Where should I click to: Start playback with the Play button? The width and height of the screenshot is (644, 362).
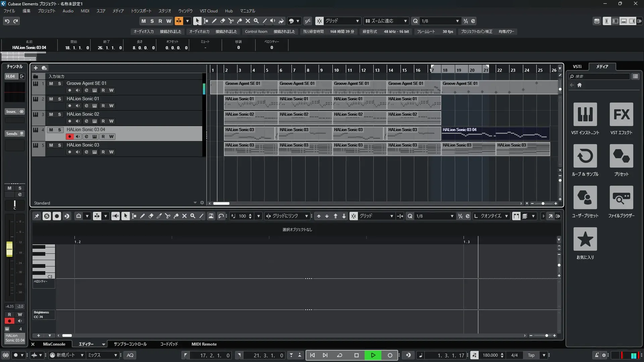(x=373, y=355)
